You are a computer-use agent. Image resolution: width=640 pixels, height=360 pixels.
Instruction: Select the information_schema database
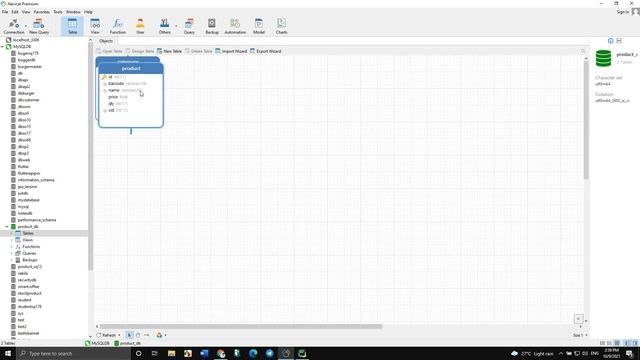36,180
